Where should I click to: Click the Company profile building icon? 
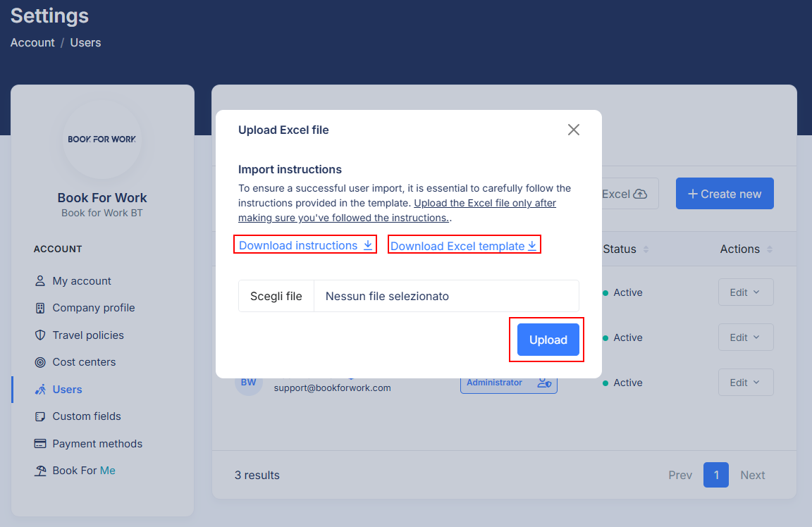(40, 308)
